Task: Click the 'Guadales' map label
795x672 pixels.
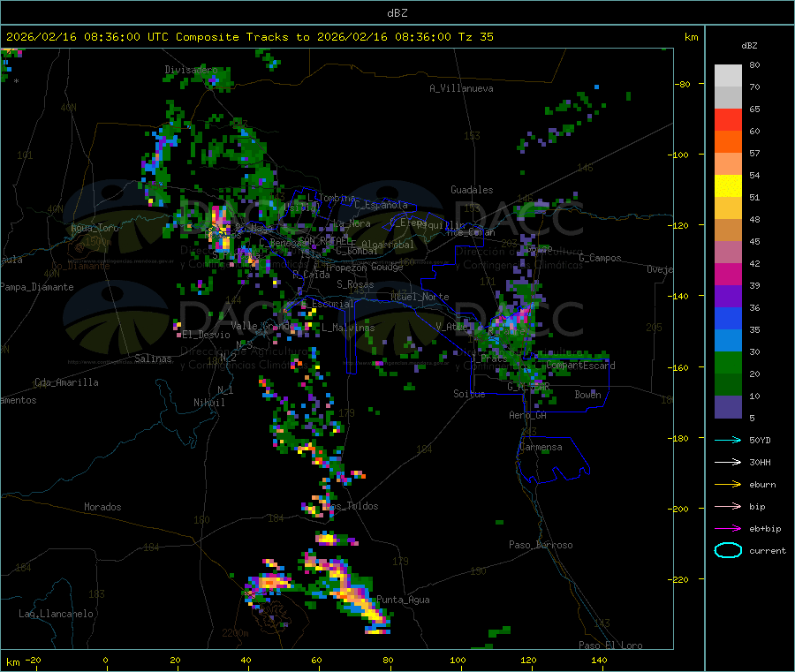Action: pyautogui.click(x=472, y=190)
